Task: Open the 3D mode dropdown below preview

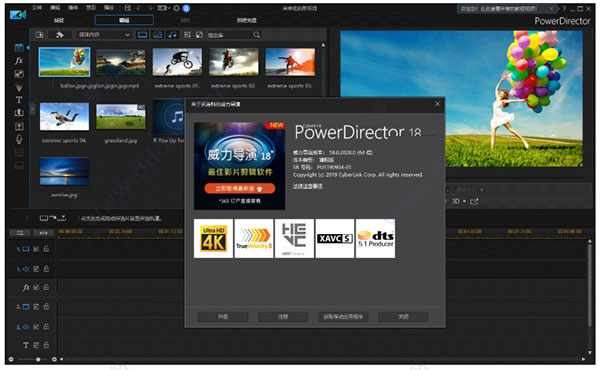Action: tap(459, 201)
